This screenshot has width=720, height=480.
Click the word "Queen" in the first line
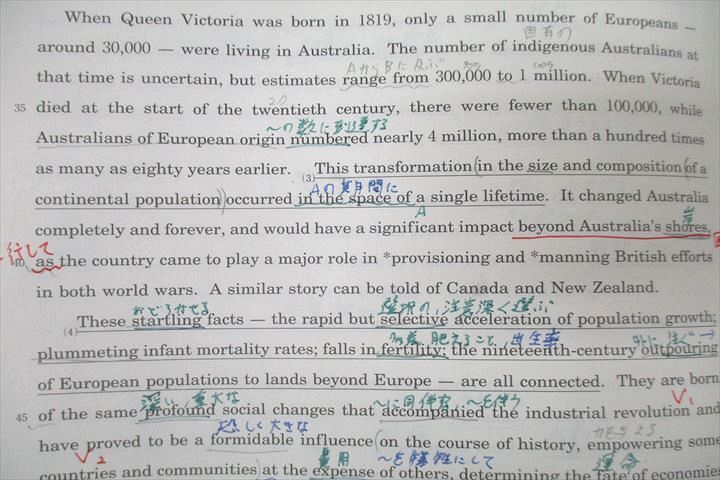click(x=146, y=20)
